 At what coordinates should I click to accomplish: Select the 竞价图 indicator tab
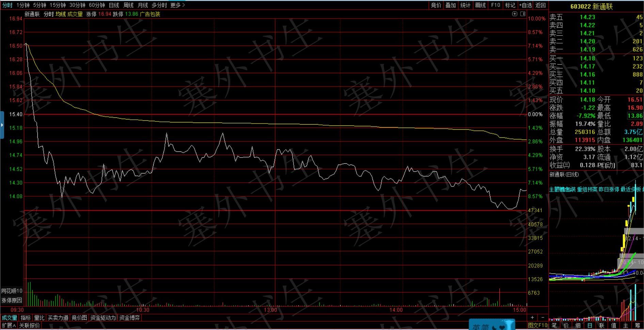coord(79,318)
